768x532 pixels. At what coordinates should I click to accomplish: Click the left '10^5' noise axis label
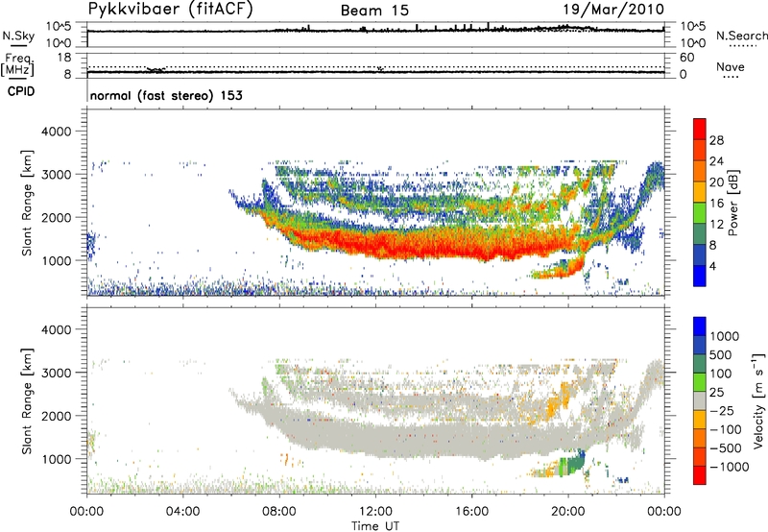point(60,26)
